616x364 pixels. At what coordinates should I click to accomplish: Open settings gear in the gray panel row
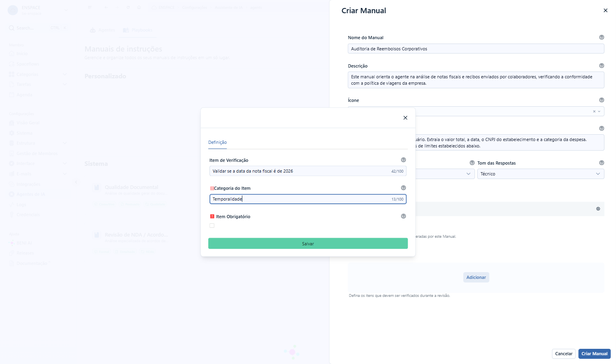[x=598, y=209]
